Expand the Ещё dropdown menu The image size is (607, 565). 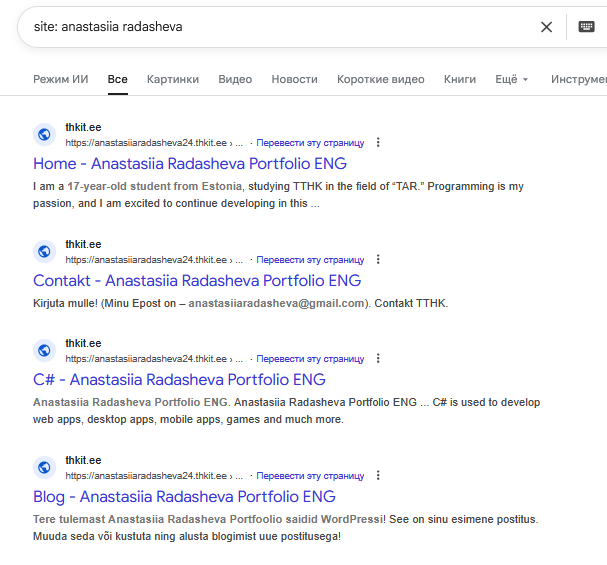511,79
